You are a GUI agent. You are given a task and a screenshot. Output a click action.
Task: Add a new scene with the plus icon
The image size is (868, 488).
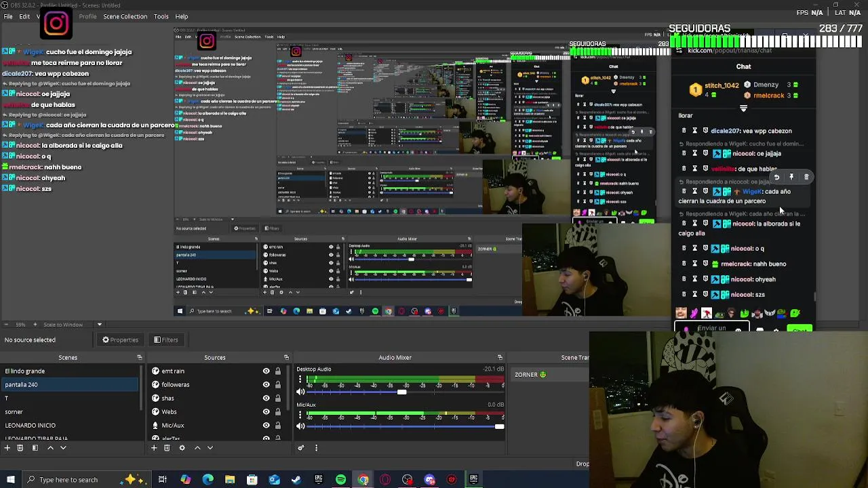click(7, 448)
